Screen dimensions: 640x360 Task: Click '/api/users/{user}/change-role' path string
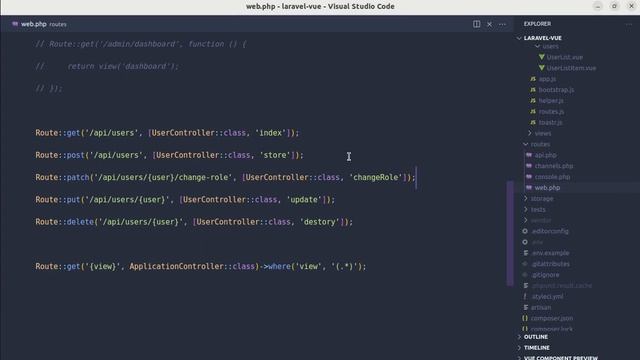click(x=163, y=178)
